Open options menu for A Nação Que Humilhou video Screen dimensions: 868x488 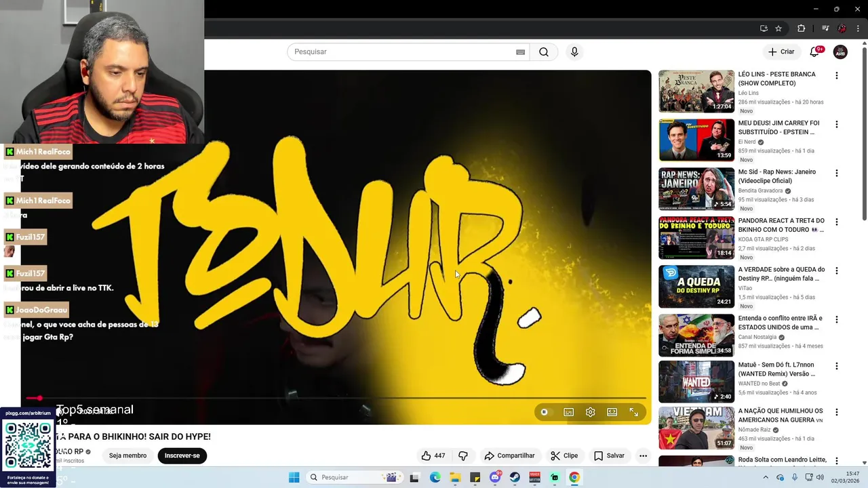coord(837,412)
